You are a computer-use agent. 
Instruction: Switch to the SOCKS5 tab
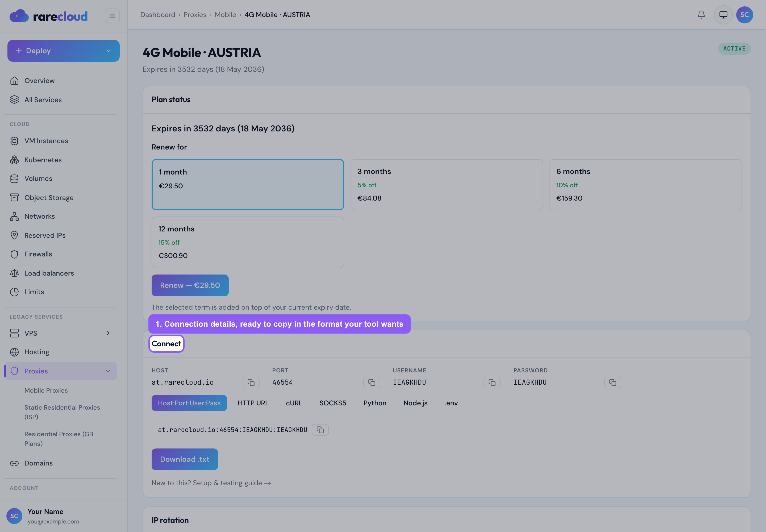[x=333, y=403]
